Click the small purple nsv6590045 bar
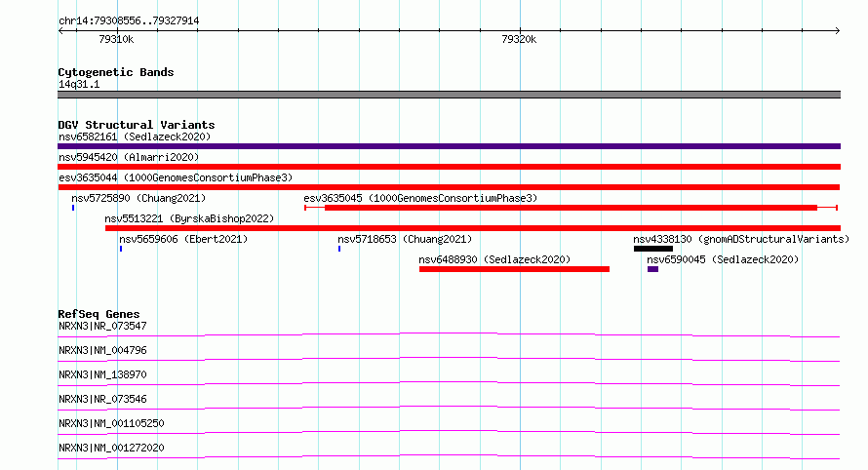868x470 pixels. pos(653,269)
